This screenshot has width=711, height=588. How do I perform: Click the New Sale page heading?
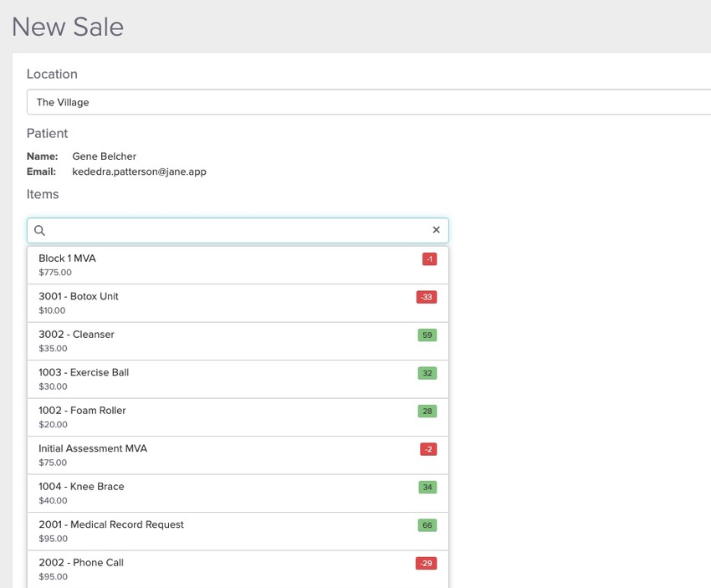pyautogui.click(x=68, y=27)
